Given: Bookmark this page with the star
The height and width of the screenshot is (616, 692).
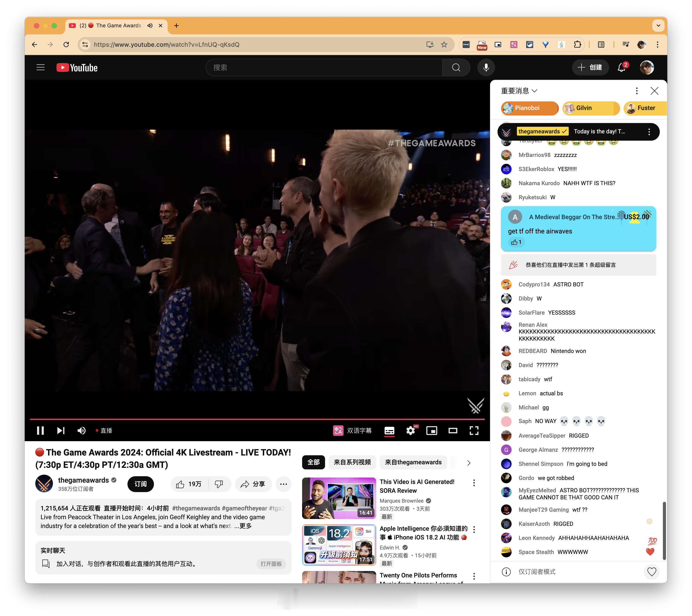Looking at the screenshot, I should (444, 45).
